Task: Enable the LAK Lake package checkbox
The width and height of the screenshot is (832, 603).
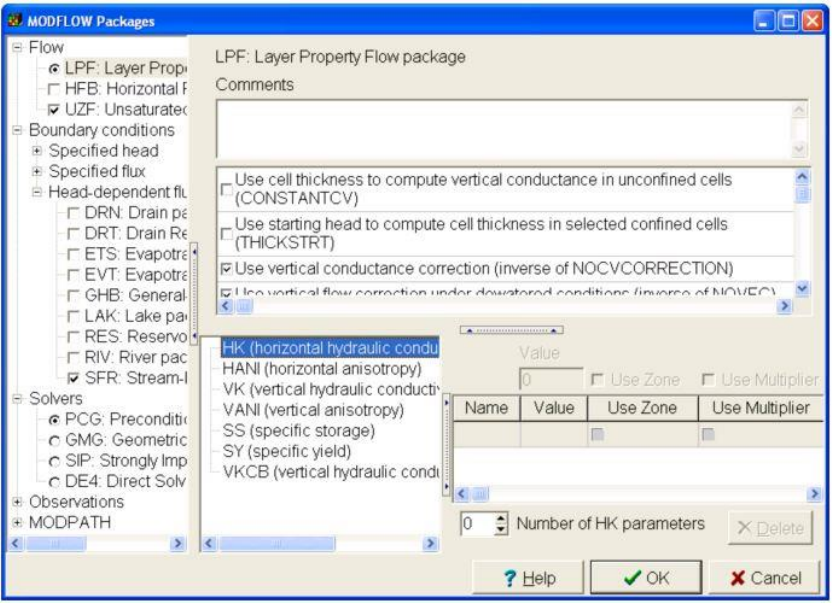Action: (x=73, y=316)
